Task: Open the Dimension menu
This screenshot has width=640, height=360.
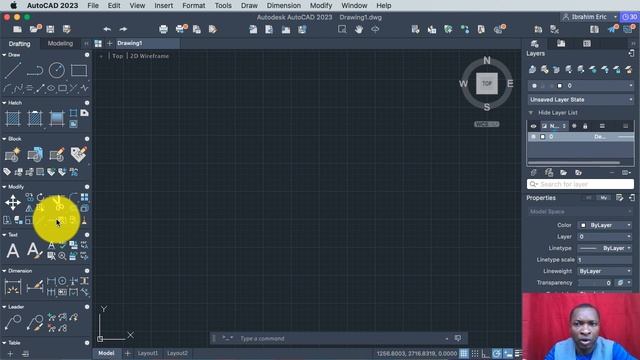Action: coord(284,6)
